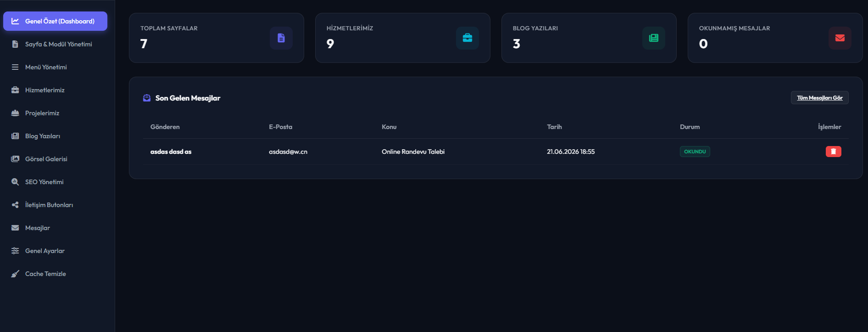Click the sliders icon beside Genel Ayarlar
The image size is (868, 332).
coord(15,251)
